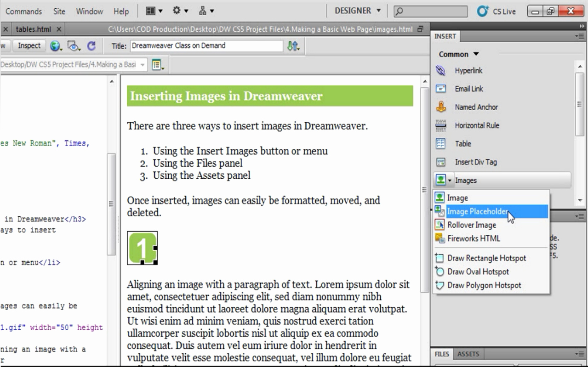
Task: Click the Hyperlink insert icon
Action: [441, 70]
